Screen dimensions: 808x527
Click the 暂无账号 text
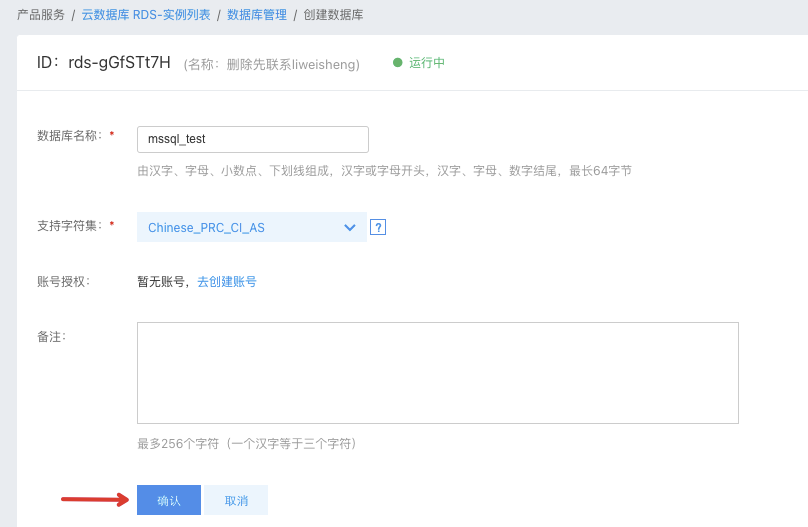[x=161, y=282]
